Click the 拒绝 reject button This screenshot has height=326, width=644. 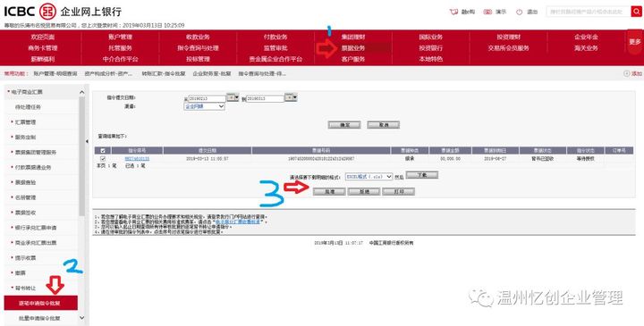(364, 191)
